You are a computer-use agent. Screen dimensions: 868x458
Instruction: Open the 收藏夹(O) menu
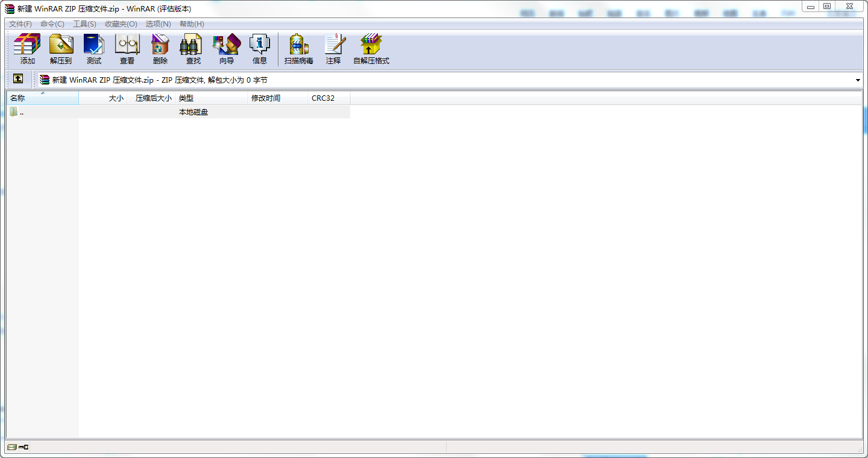point(121,24)
